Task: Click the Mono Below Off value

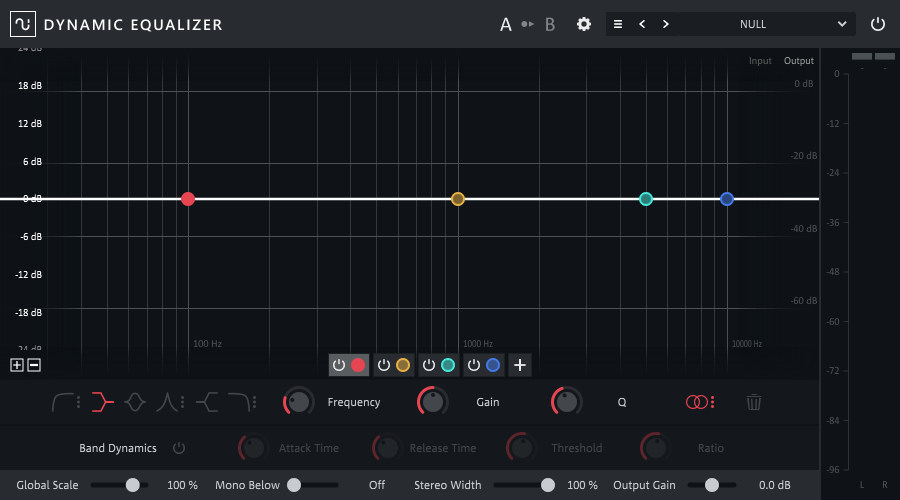Action: coord(377,485)
